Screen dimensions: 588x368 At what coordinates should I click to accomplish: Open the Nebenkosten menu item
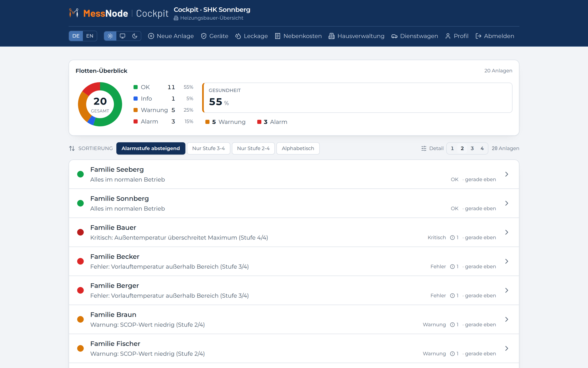point(298,36)
